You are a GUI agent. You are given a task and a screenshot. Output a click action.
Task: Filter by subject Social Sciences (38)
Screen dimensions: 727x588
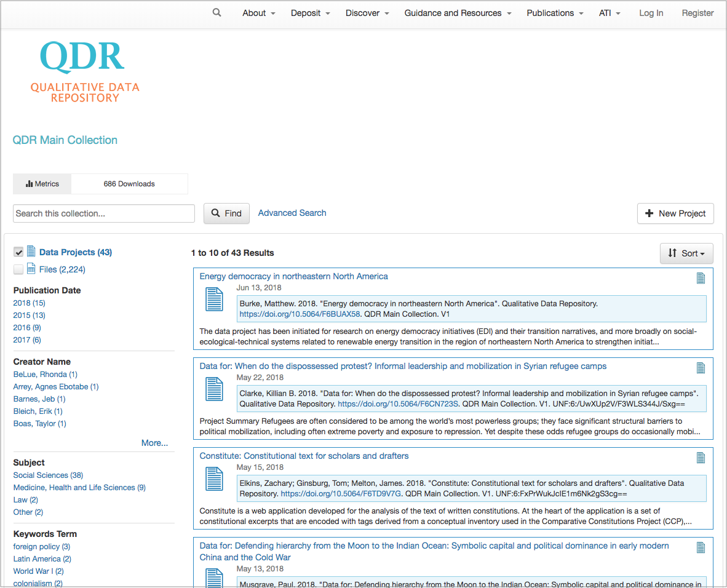coord(48,475)
